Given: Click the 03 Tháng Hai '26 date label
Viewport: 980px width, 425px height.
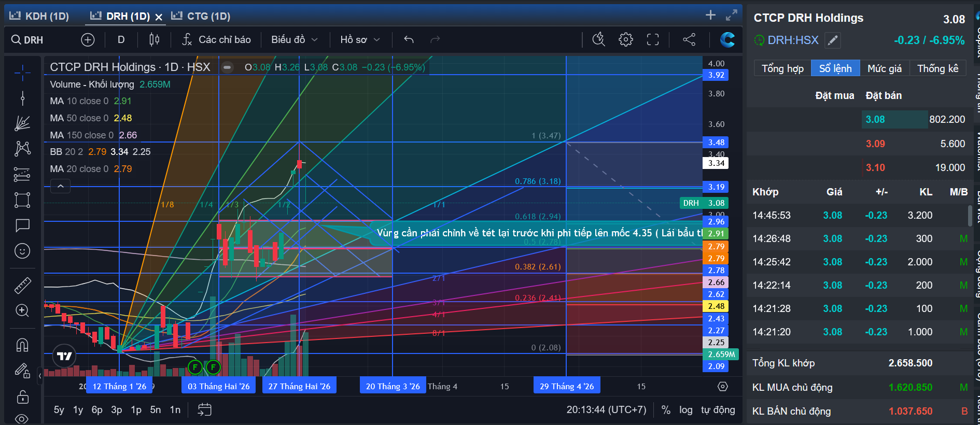Looking at the screenshot, I should 219,386.
